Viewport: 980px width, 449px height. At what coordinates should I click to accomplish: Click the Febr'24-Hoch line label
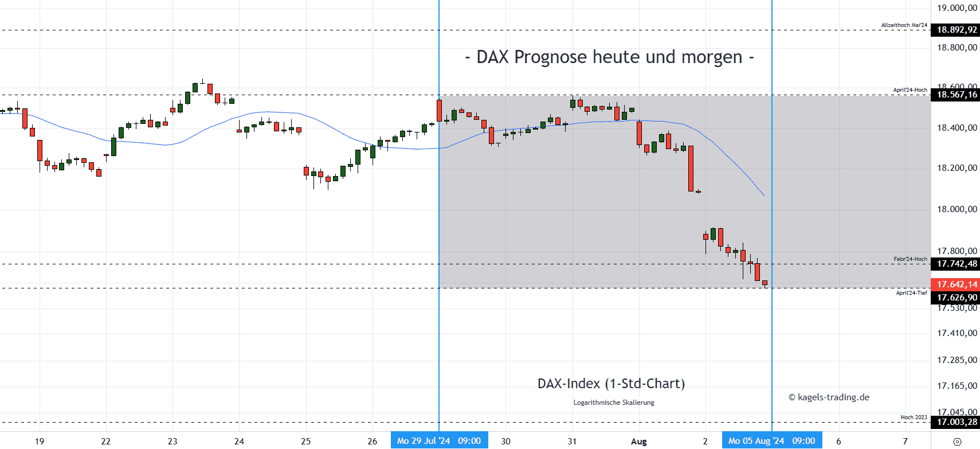[910, 259]
